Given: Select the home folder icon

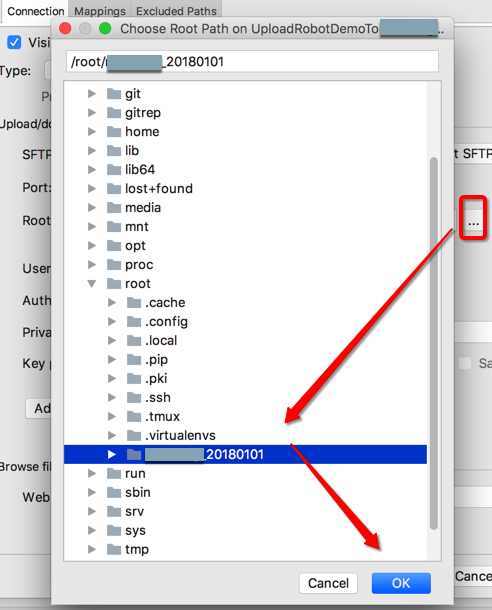Looking at the screenshot, I should click(x=114, y=131).
